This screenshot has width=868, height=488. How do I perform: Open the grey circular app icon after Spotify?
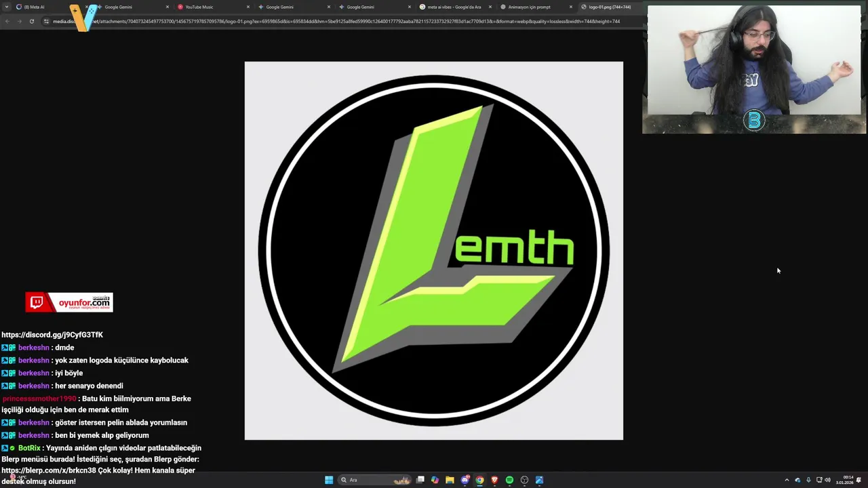coord(524,480)
